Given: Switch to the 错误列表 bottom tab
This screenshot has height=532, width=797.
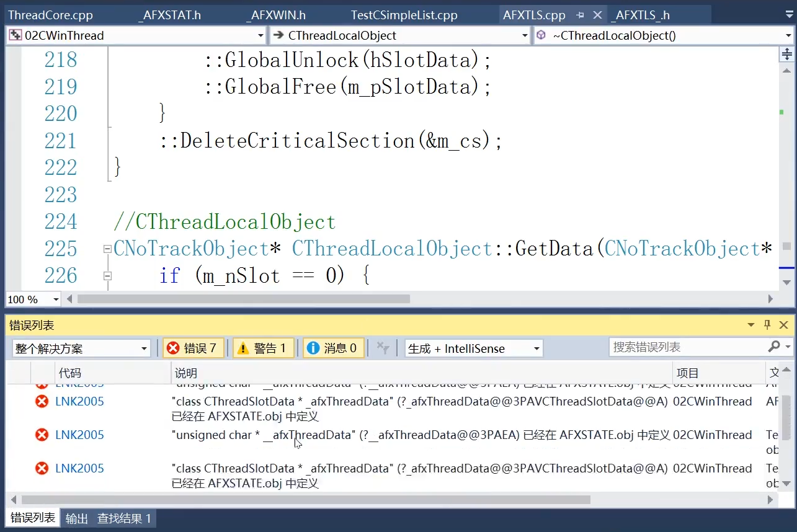Looking at the screenshot, I should point(33,518).
